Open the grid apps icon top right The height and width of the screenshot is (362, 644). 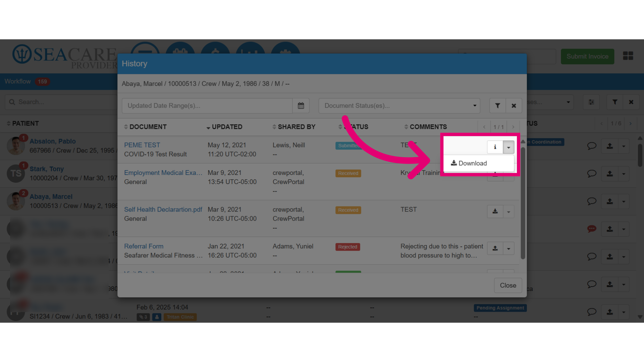click(628, 56)
